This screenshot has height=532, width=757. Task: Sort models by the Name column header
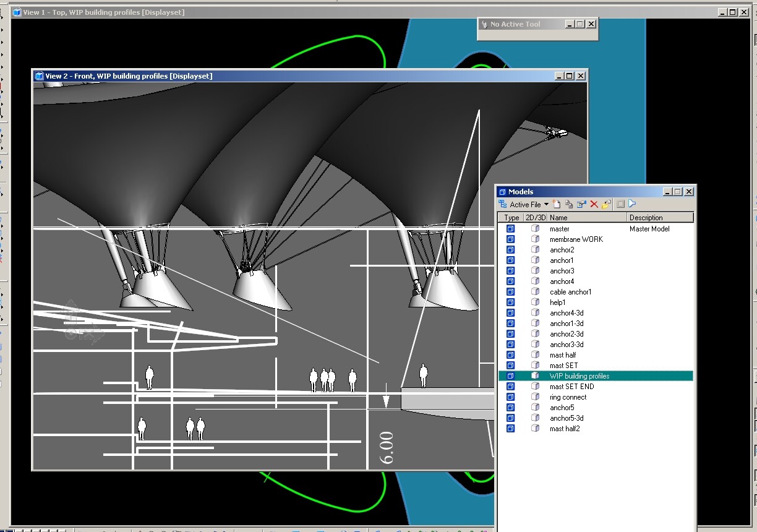(x=558, y=217)
